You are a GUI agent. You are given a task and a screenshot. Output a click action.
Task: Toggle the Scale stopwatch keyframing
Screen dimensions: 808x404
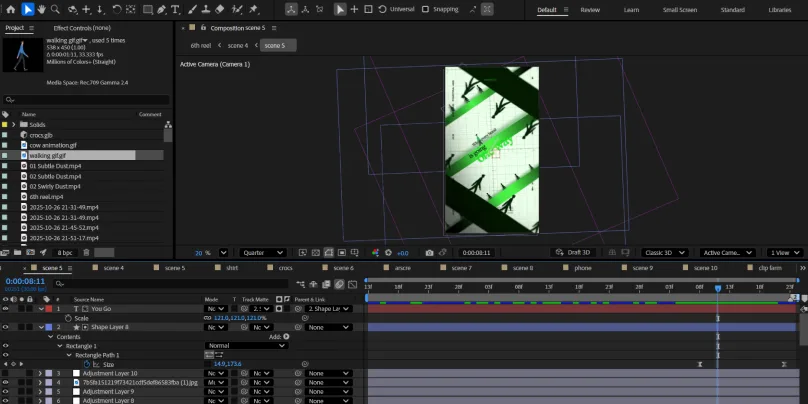click(68, 318)
